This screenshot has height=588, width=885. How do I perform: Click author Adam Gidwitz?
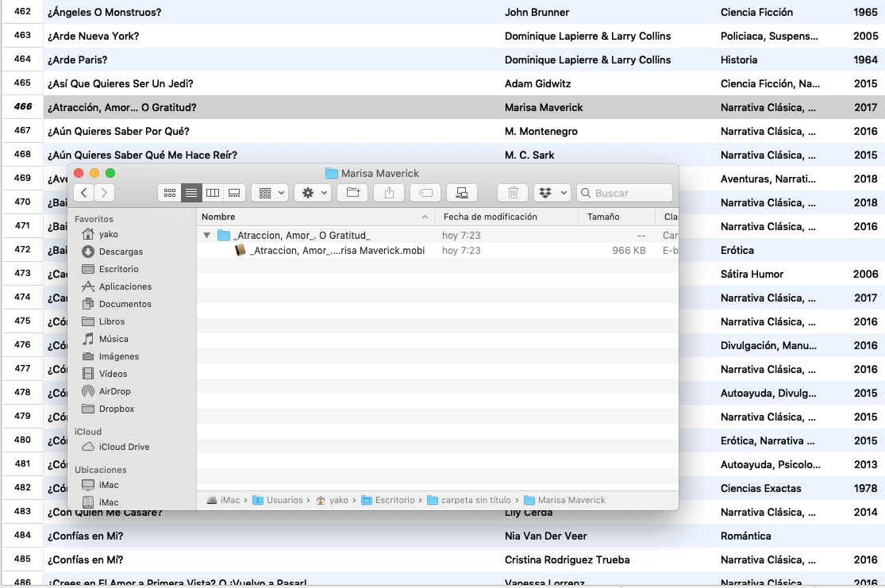[x=538, y=83]
